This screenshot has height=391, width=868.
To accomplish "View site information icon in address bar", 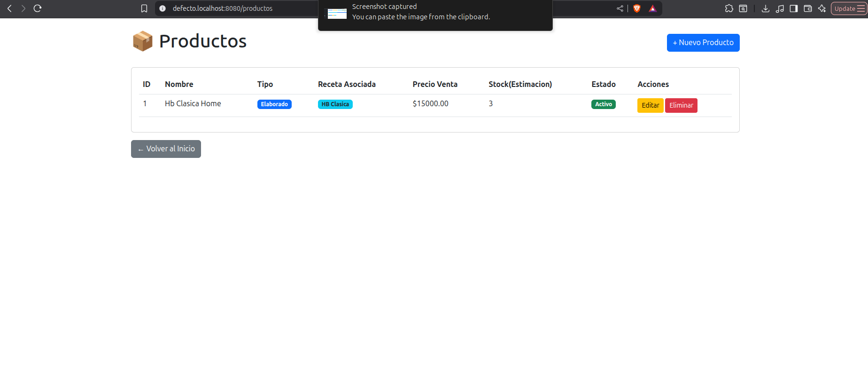I will (163, 8).
